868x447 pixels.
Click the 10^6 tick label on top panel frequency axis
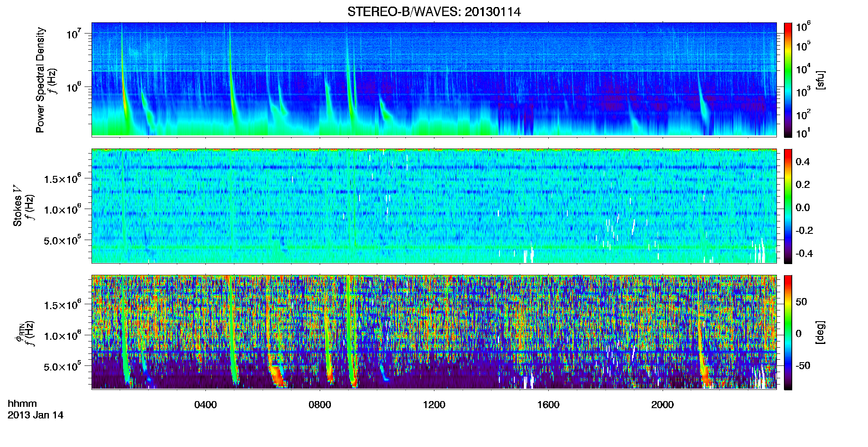(74, 87)
